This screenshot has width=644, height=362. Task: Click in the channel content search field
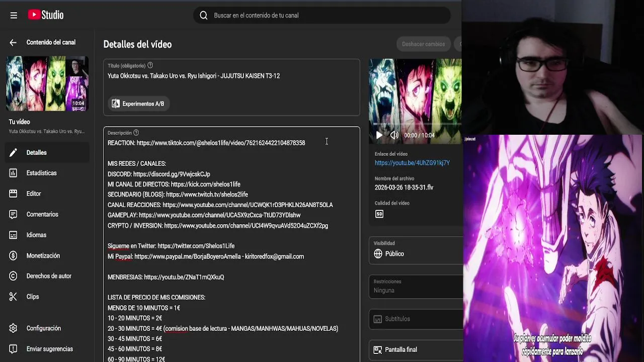point(322,15)
